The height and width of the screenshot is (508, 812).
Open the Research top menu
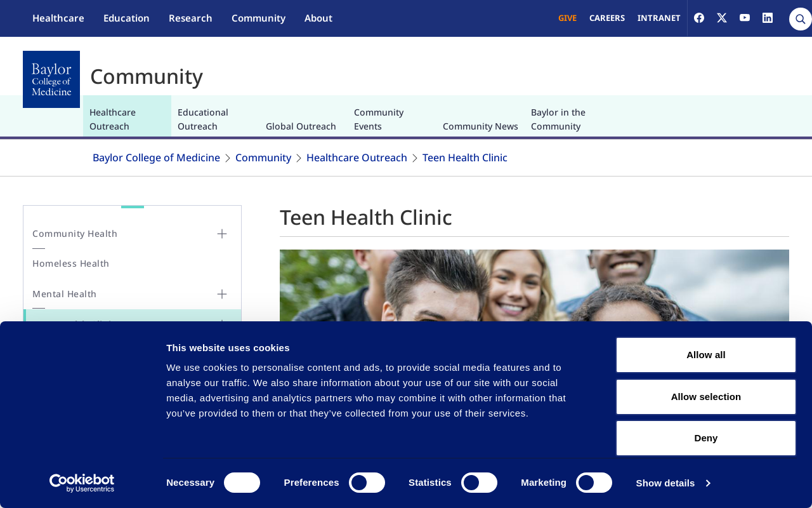pyautogui.click(x=190, y=18)
